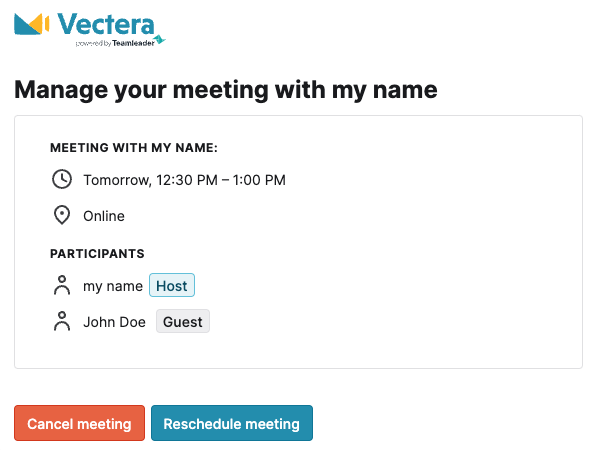Click the Vectera wordmark text
This screenshot has height=451, width=594.
click(106, 24)
